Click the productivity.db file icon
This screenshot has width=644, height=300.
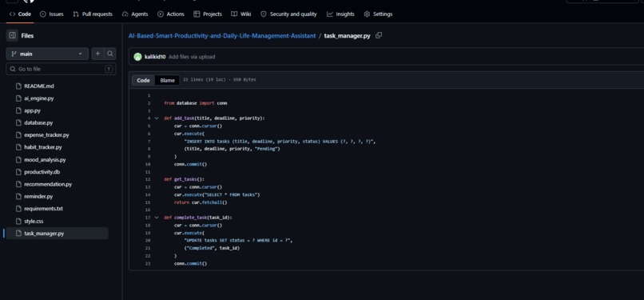18,172
